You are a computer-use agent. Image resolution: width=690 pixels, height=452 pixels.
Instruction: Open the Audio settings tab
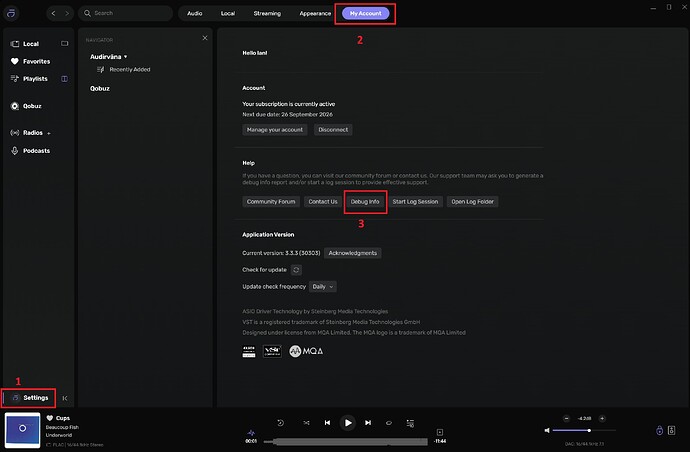tap(195, 13)
